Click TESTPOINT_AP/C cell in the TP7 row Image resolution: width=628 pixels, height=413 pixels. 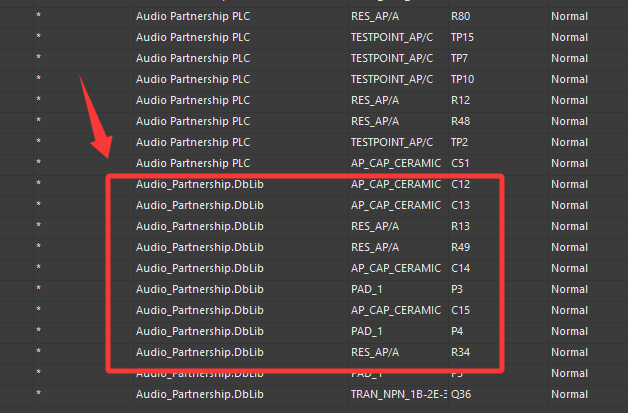[x=398, y=58]
